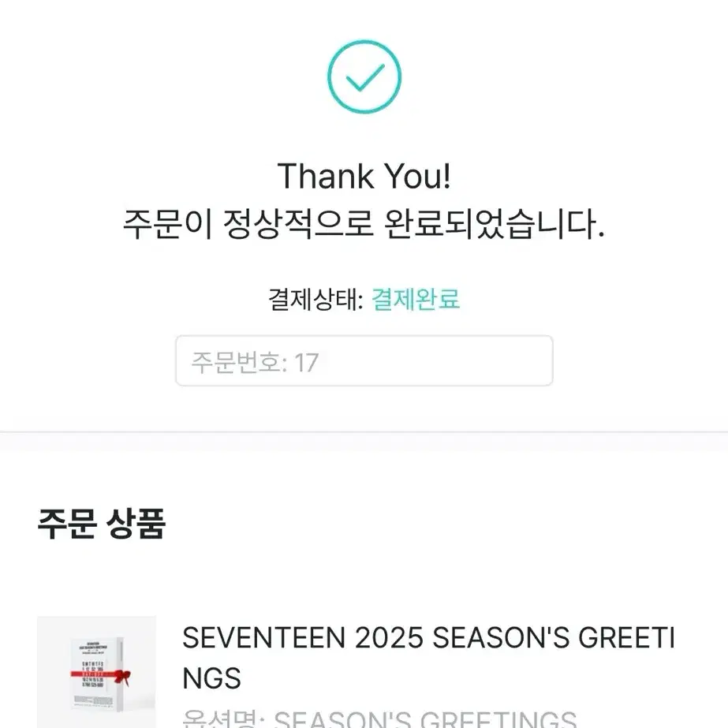This screenshot has width=728, height=728.
Task: Click the gray section divider band
Action: coord(364,441)
